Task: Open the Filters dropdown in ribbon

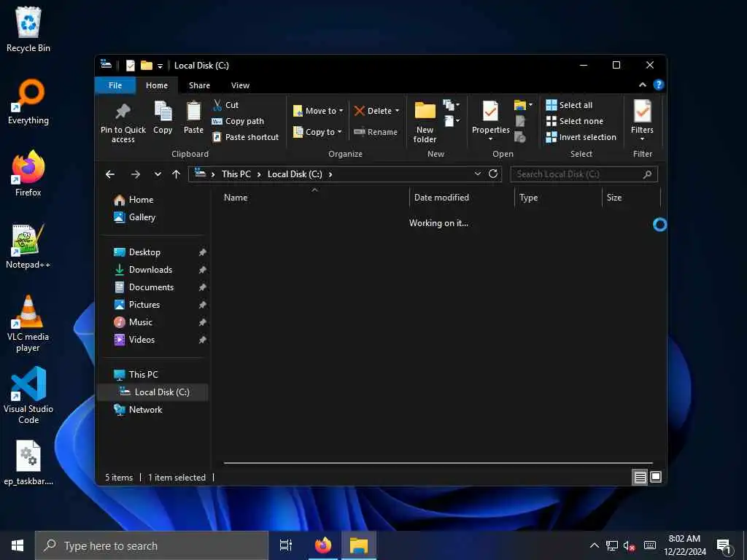Action: coord(642,120)
